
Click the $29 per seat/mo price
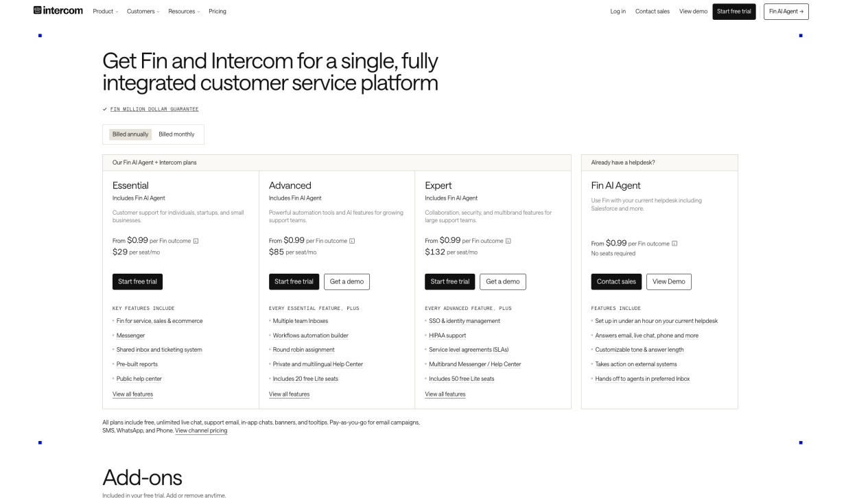click(x=136, y=252)
